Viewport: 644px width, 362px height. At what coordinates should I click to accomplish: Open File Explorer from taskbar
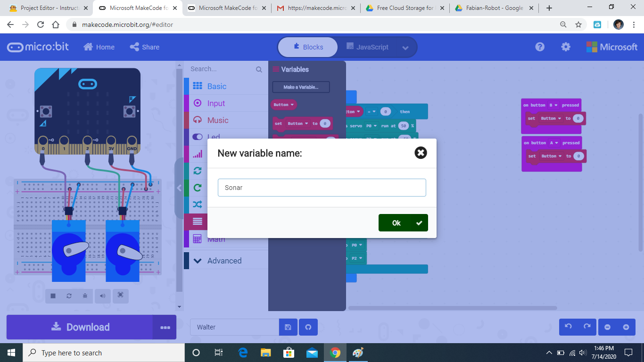pyautogui.click(x=266, y=353)
